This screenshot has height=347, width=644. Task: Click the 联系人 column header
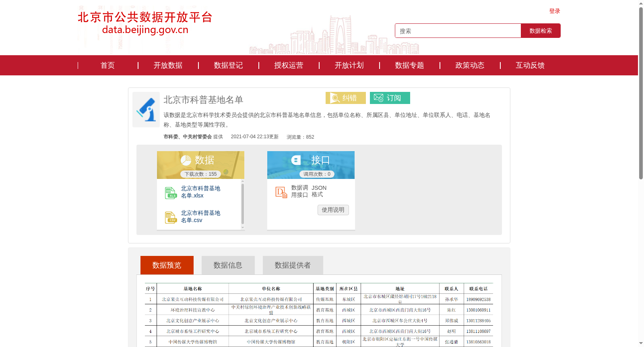(x=452, y=289)
